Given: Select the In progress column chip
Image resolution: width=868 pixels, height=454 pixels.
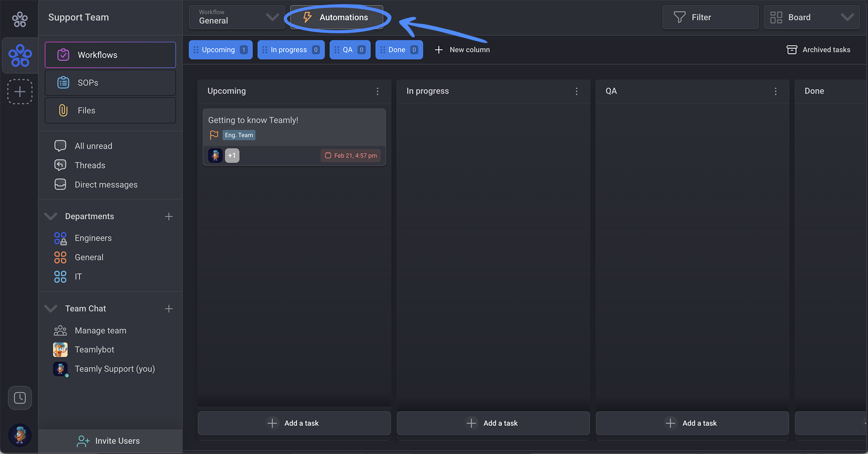Looking at the screenshot, I should [291, 50].
